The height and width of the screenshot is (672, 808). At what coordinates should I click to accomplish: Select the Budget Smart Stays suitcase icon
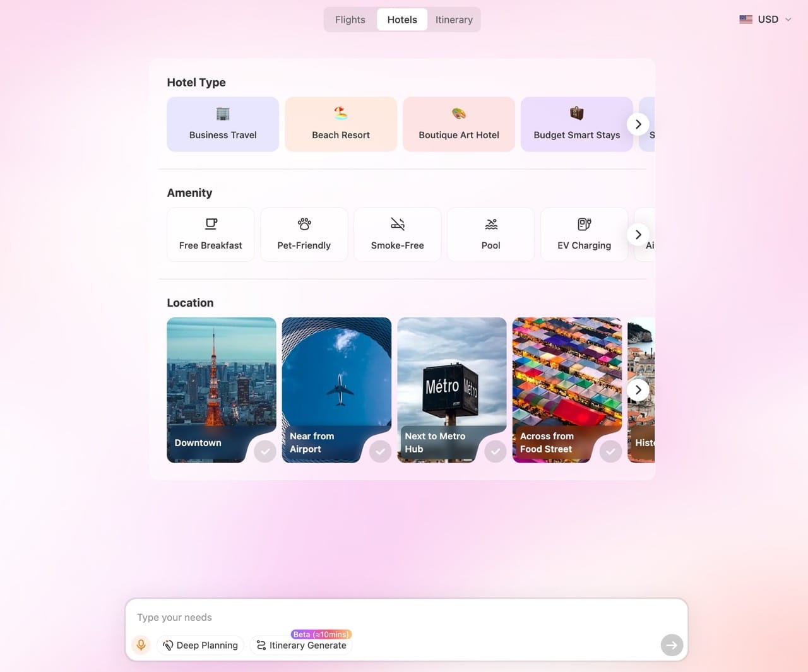(x=577, y=114)
